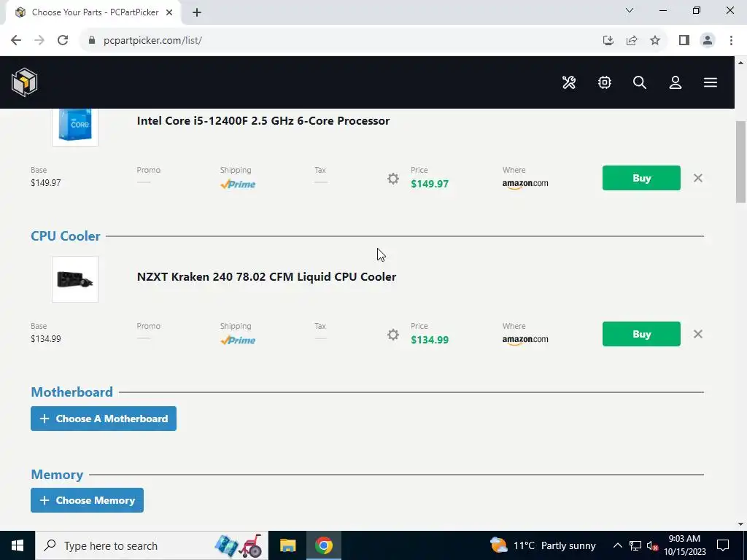Screen dimensions: 747x560
Task: Buy the NZXT Kraken 240 cooler
Action: [641, 334]
